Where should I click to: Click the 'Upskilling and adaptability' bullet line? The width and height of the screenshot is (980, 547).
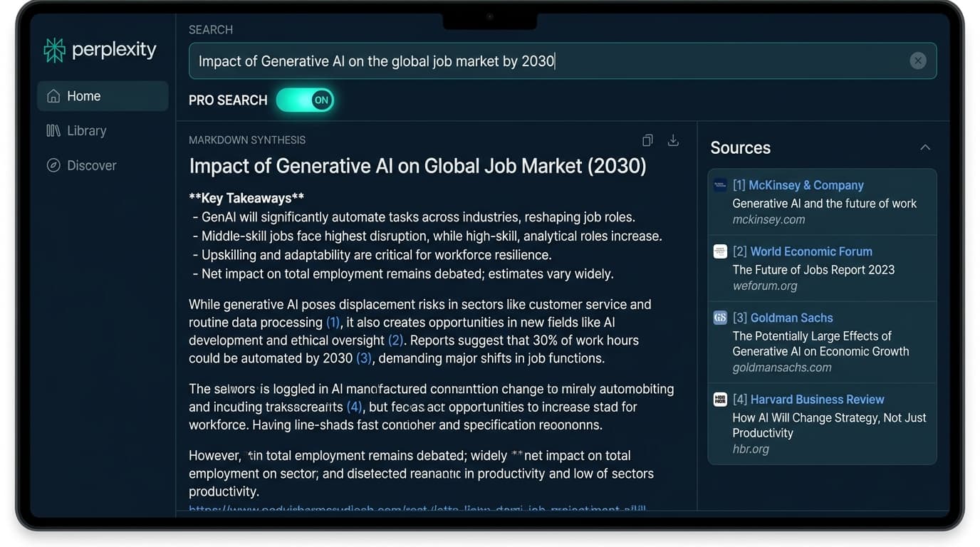pyautogui.click(x=372, y=255)
